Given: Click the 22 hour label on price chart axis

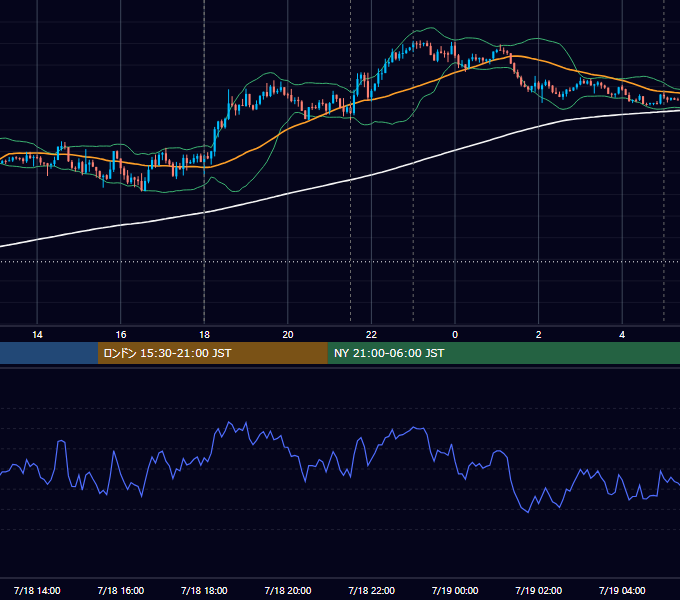Looking at the screenshot, I should [371, 335].
